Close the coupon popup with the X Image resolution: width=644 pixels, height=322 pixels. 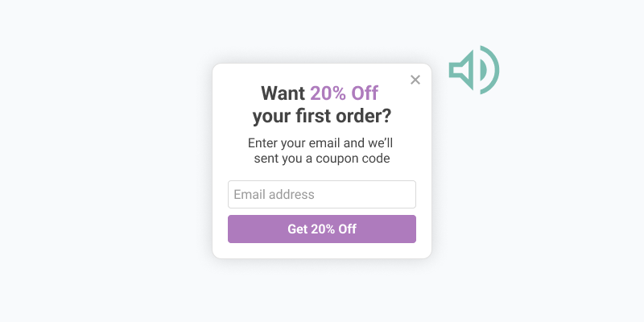click(x=415, y=80)
